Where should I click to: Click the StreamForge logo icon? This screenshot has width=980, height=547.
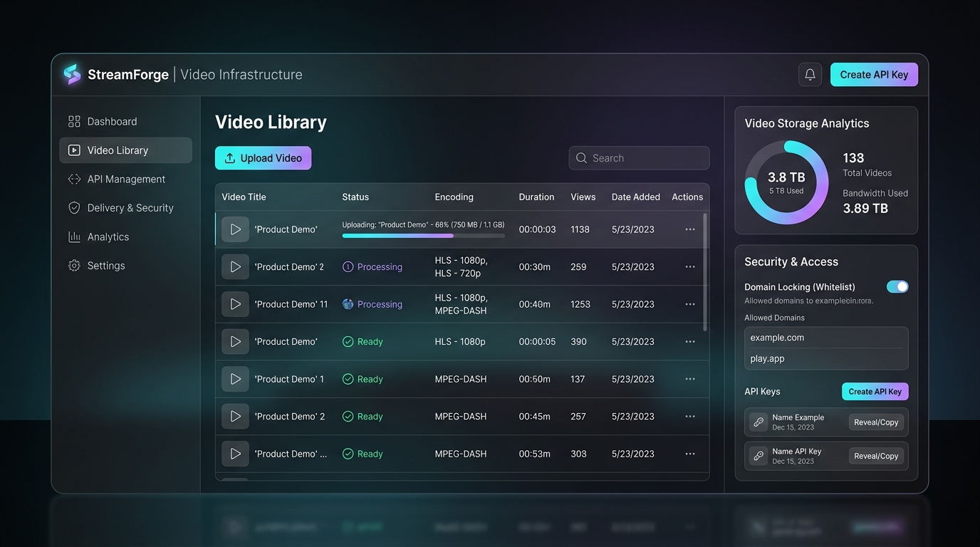72,74
